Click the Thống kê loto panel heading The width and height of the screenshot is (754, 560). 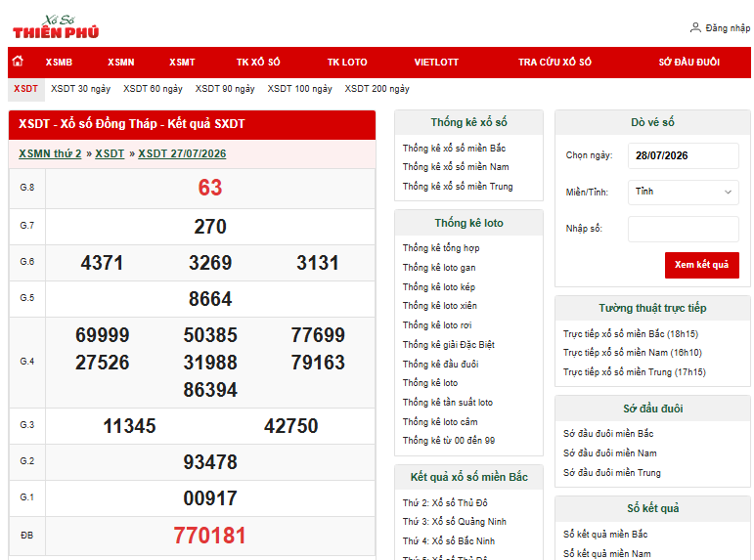pos(468,223)
